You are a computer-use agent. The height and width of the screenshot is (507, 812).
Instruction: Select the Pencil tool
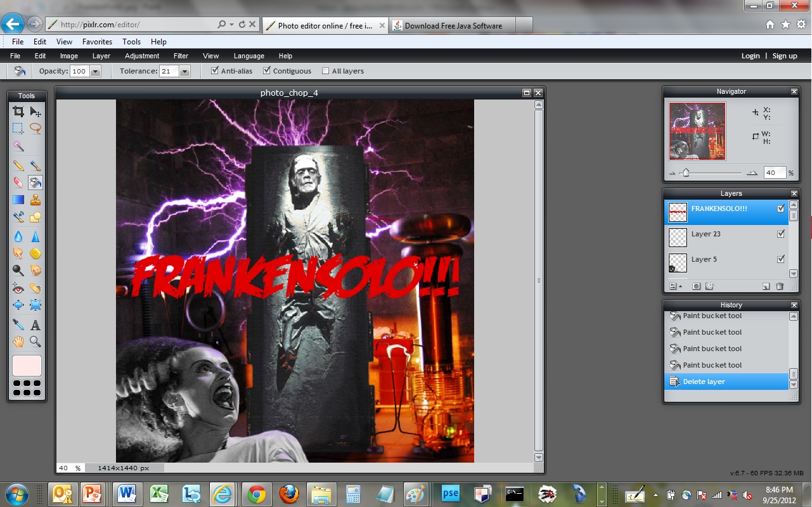[18, 166]
